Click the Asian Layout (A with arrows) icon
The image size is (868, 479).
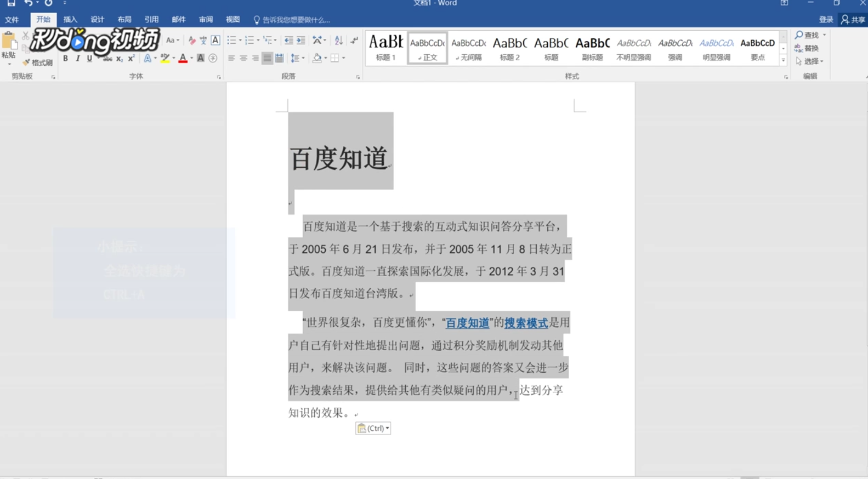click(317, 41)
